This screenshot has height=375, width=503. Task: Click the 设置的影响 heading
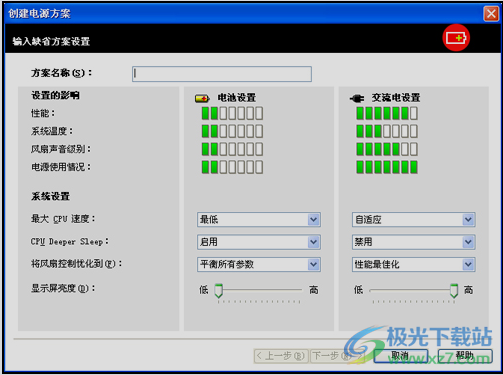pyautogui.click(x=55, y=95)
